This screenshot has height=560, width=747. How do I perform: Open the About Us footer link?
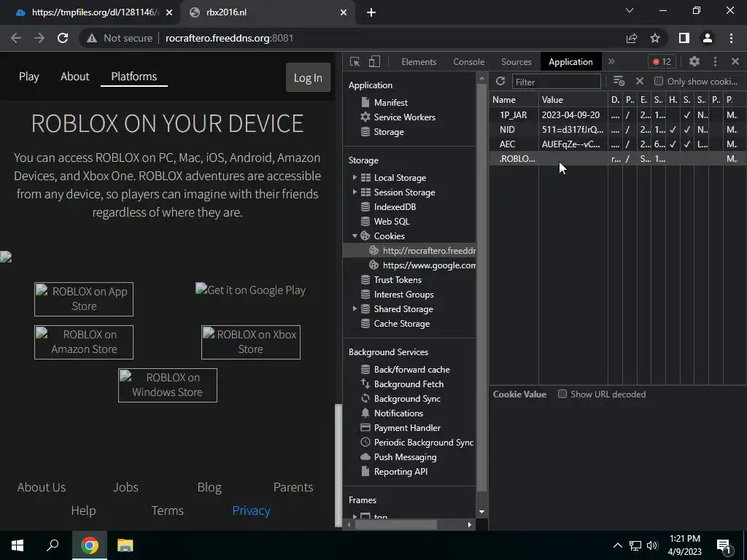(42, 487)
